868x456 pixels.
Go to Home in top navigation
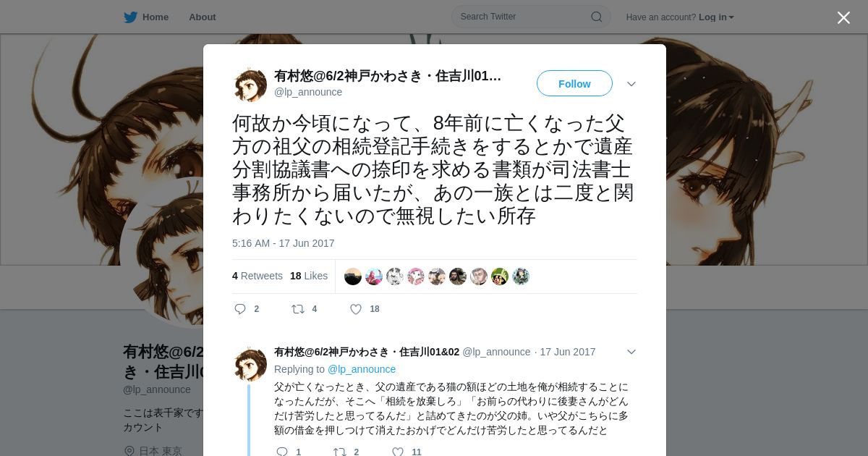156,17
